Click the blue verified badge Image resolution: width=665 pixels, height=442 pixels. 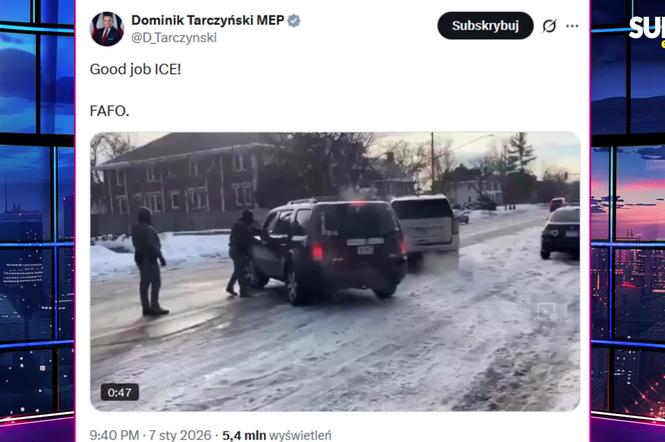[x=293, y=20]
